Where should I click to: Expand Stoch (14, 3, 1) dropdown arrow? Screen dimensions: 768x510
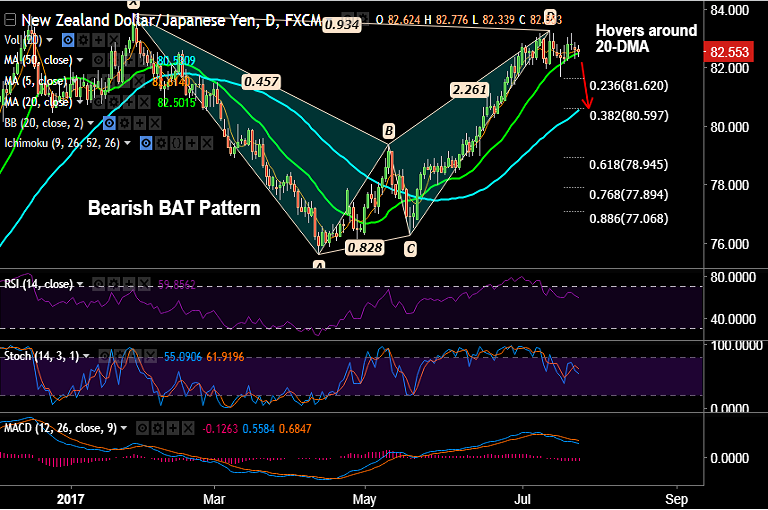coord(87,356)
